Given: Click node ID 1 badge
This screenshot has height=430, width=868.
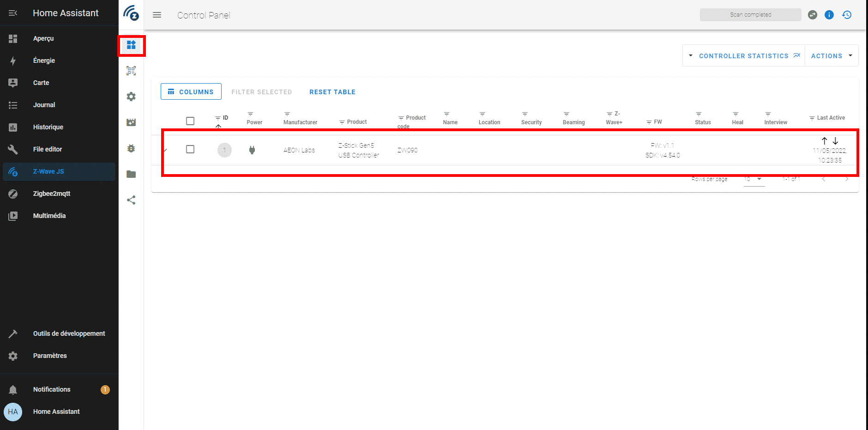Looking at the screenshot, I should [x=224, y=150].
